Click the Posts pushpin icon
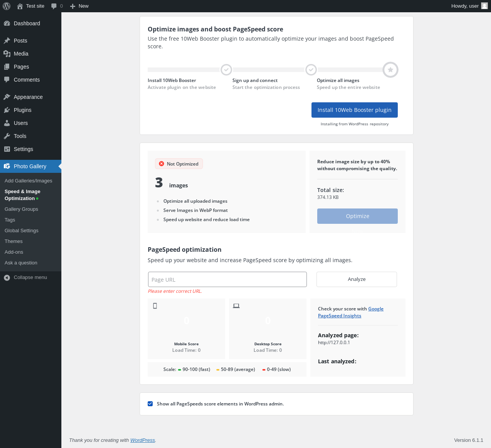 (x=7, y=41)
